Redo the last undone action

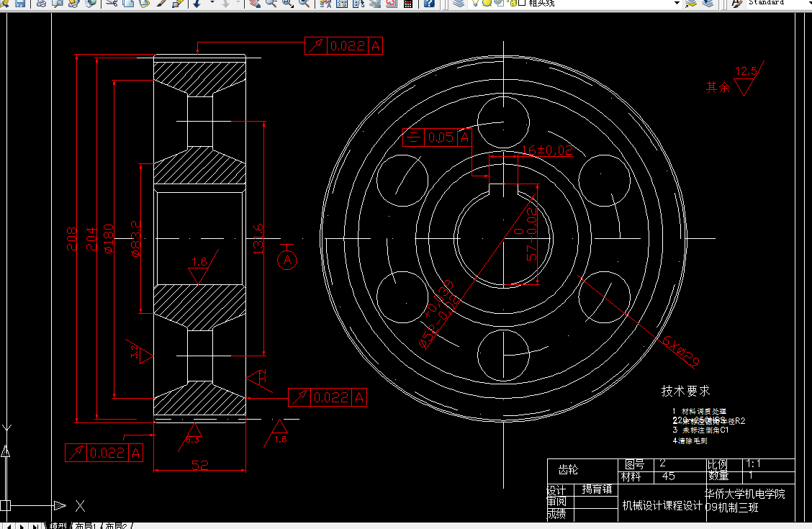click(x=226, y=3)
